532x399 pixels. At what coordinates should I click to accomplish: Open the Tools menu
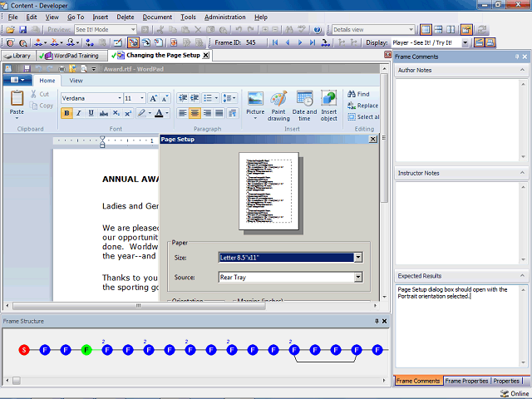click(x=188, y=17)
